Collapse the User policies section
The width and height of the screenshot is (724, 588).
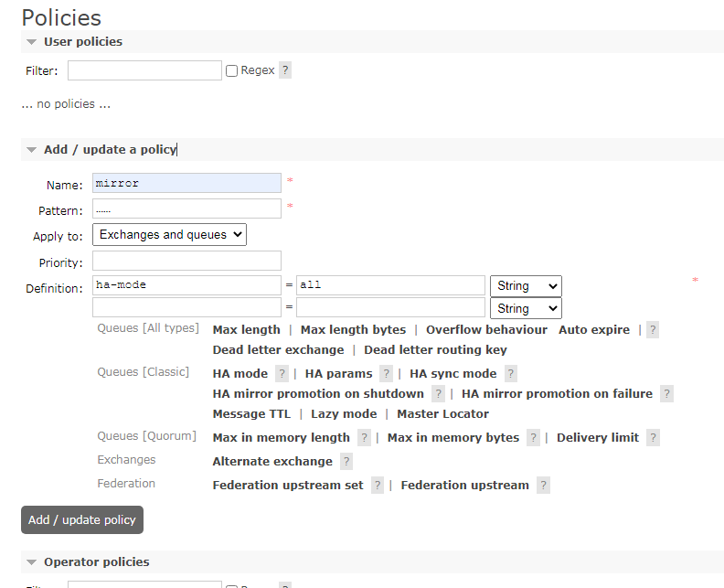[82, 41]
